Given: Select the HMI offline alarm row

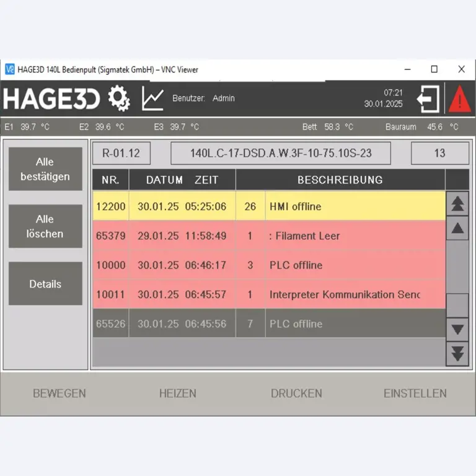Looking at the screenshot, I should coord(268,206).
